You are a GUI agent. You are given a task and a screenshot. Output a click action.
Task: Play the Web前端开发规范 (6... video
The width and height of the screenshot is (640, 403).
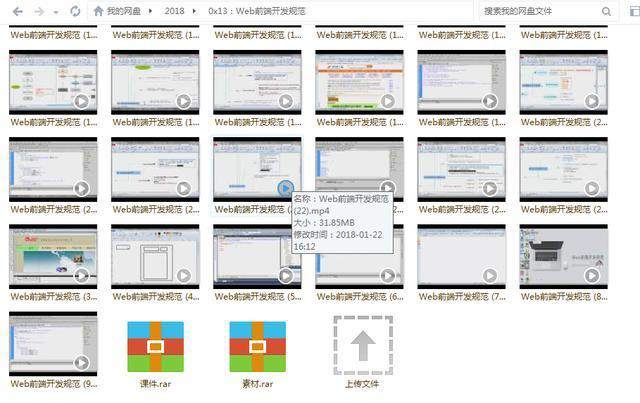387,275
